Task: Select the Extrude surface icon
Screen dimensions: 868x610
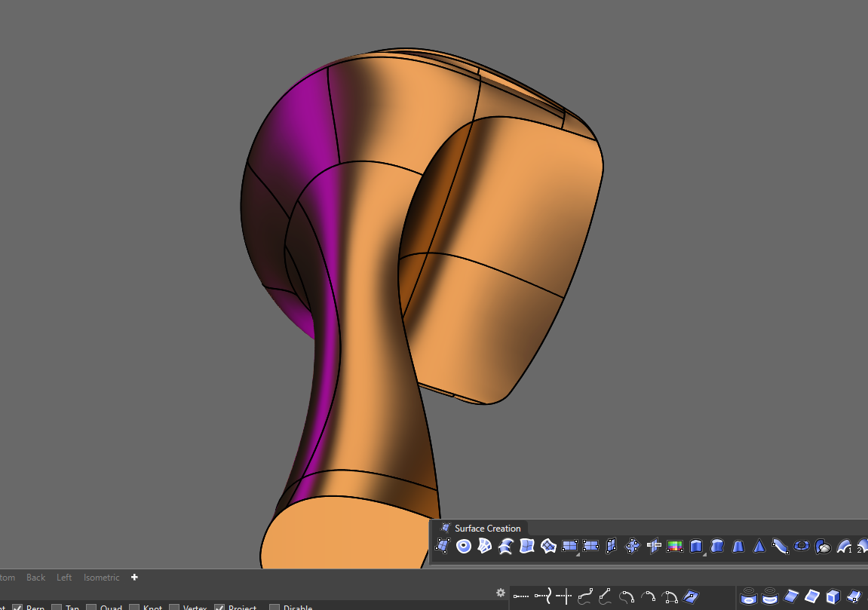Action: tap(717, 547)
